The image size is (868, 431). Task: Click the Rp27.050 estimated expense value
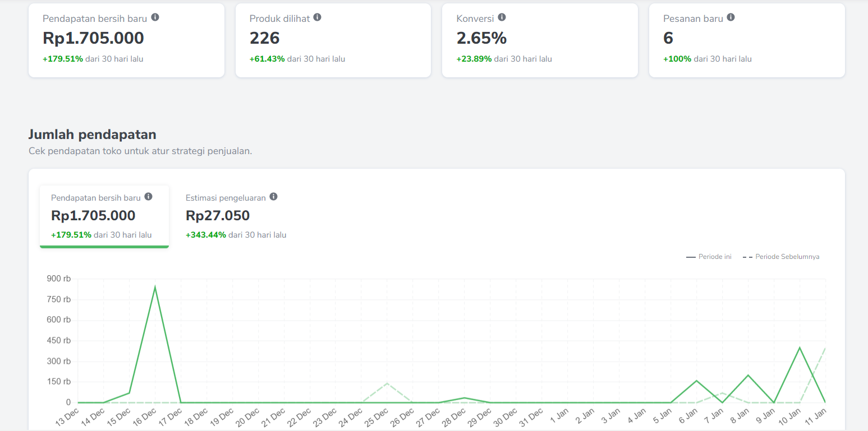coord(218,216)
